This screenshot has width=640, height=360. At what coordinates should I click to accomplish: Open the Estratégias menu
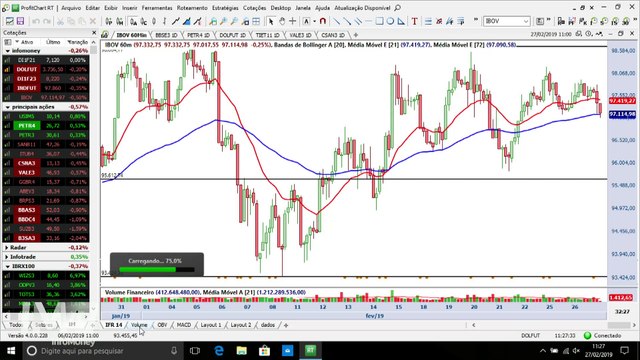click(x=225, y=8)
